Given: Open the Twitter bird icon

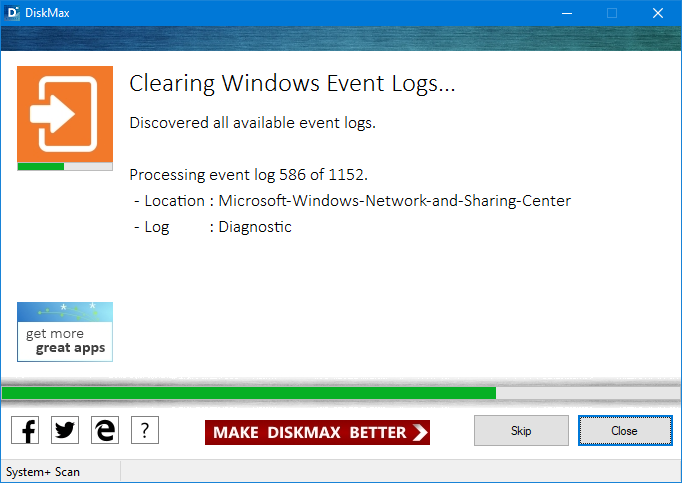Looking at the screenshot, I should click(65, 430).
